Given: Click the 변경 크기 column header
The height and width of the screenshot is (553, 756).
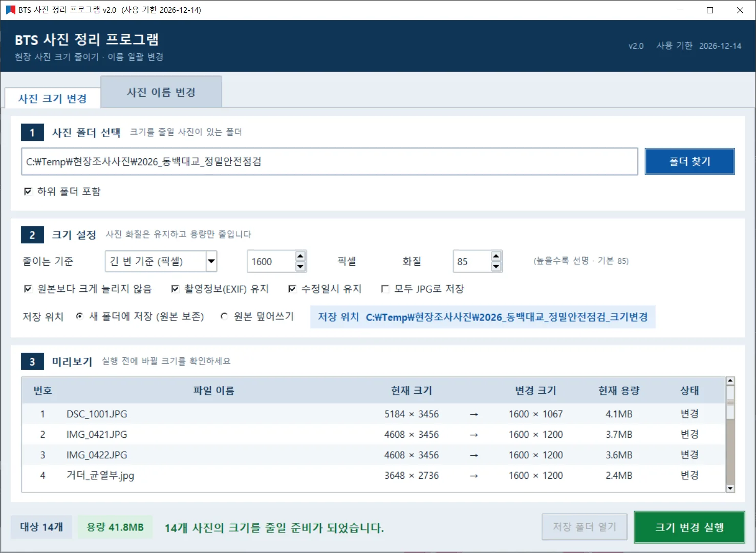Looking at the screenshot, I should pyautogui.click(x=535, y=391).
